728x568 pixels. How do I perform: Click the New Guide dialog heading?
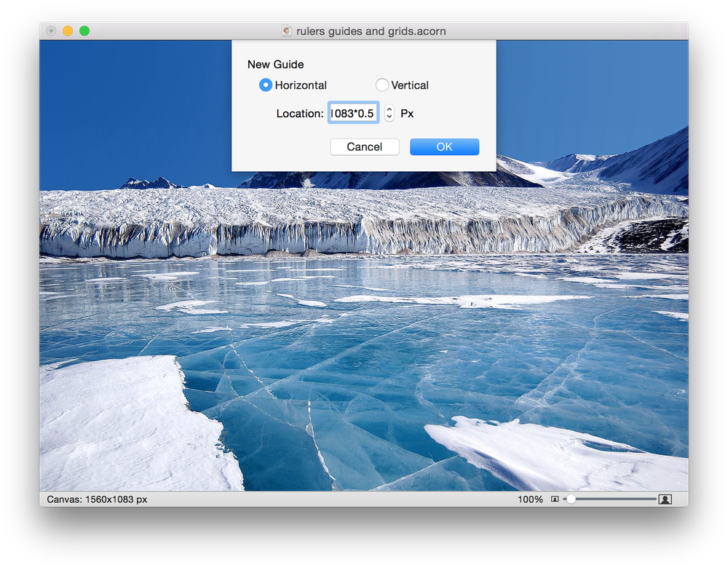pyautogui.click(x=275, y=64)
